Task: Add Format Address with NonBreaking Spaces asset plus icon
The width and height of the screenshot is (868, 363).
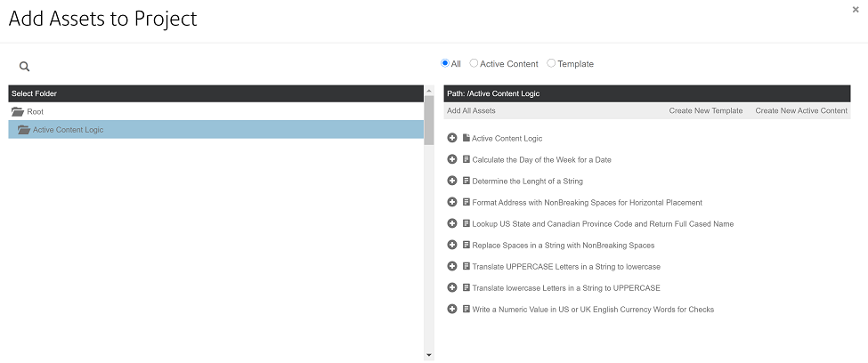Action: click(451, 202)
